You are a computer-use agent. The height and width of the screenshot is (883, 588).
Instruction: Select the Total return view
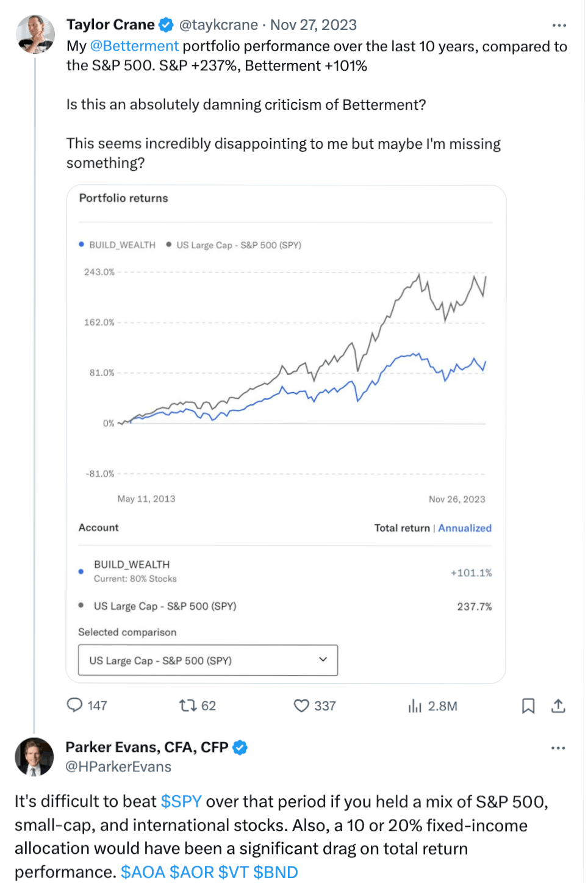click(x=402, y=528)
